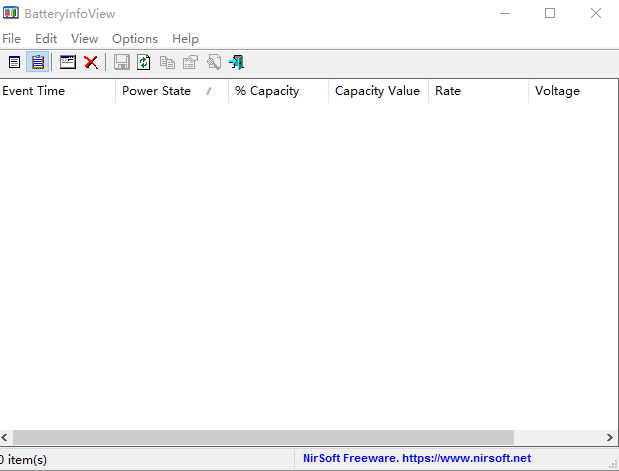Image resolution: width=619 pixels, height=471 pixels.
Task: Sort by % Capacity column header
Action: tap(278, 91)
